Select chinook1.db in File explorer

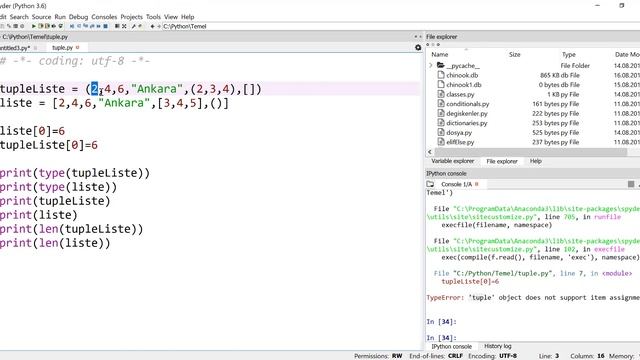pos(464,85)
